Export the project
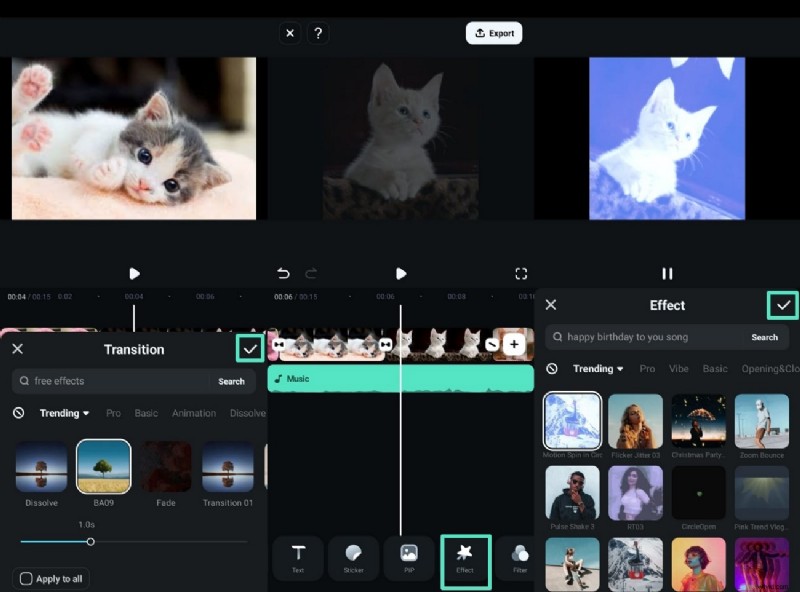 493,33
